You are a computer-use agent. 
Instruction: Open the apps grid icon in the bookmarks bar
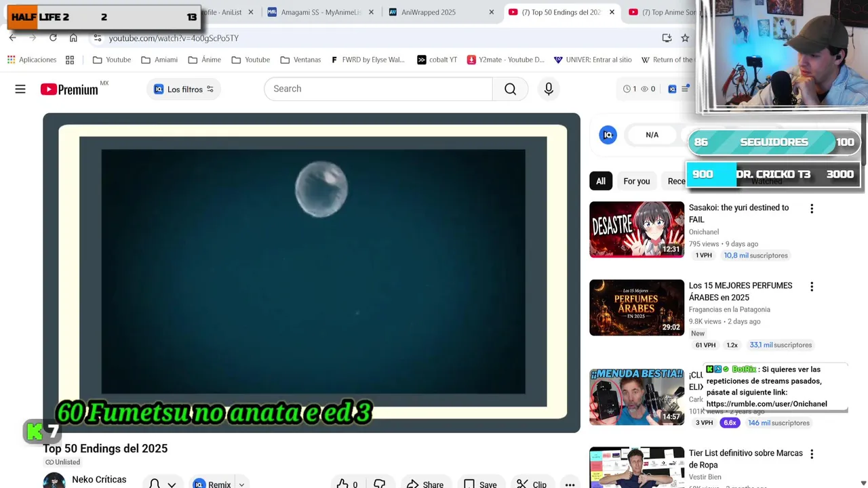click(x=69, y=60)
